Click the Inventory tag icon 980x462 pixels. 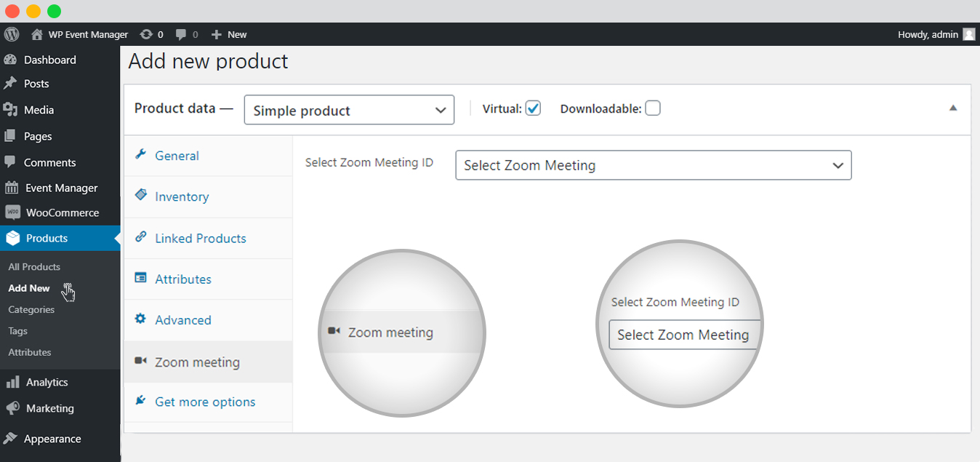[141, 195]
